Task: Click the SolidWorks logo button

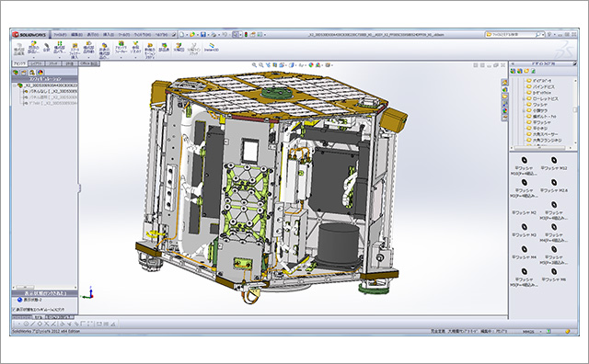Action: 29,35
